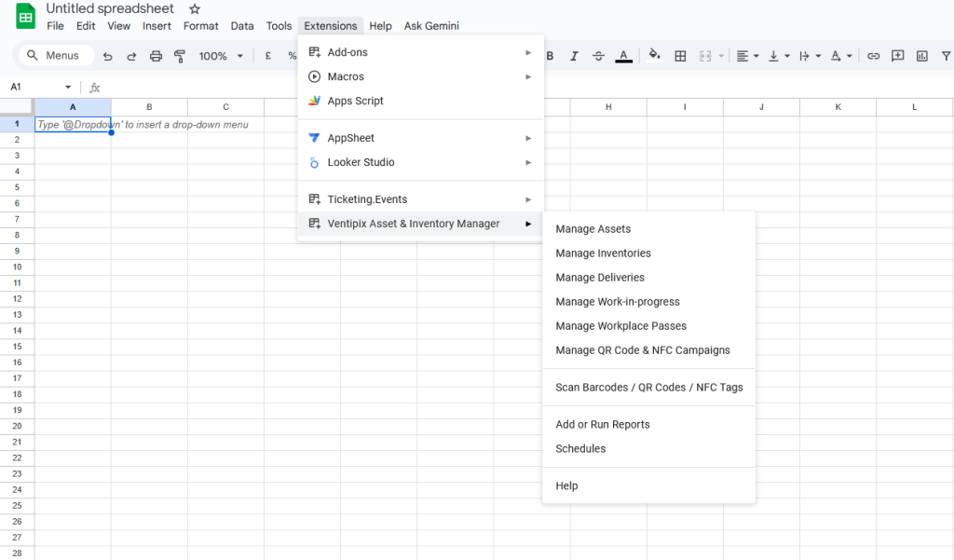Open the Apps Script menu entry
This screenshot has width=954, height=560.
(x=355, y=101)
